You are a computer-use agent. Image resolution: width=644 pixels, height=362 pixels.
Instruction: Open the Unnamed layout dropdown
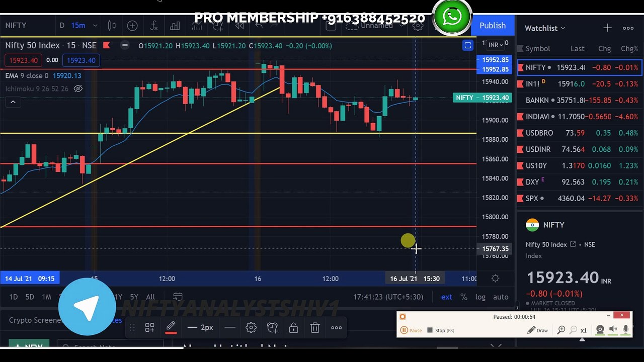point(381,26)
